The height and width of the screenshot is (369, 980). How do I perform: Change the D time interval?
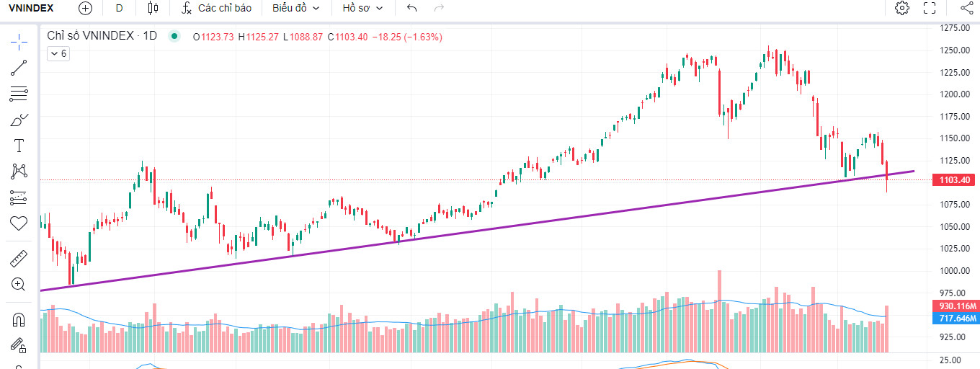(x=119, y=9)
